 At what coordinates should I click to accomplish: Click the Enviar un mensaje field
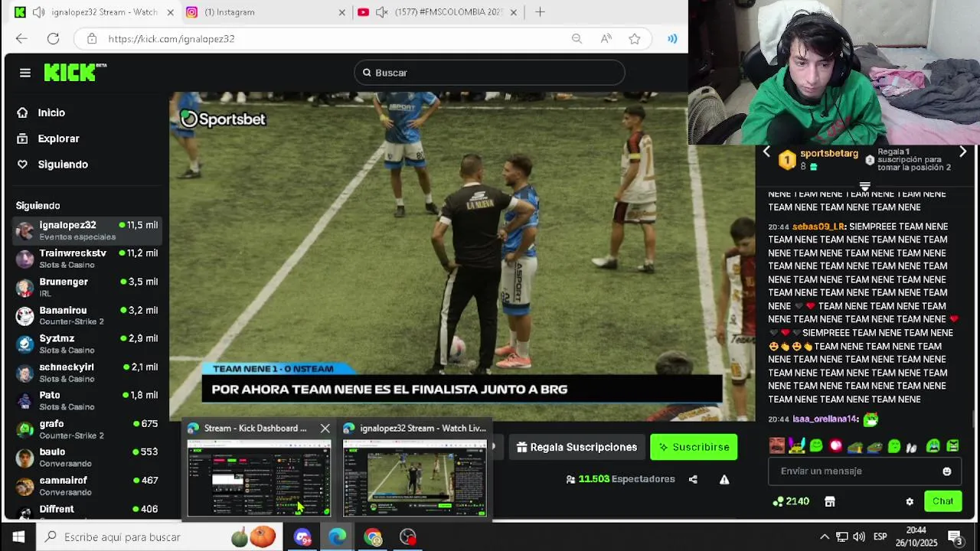click(864, 471)
